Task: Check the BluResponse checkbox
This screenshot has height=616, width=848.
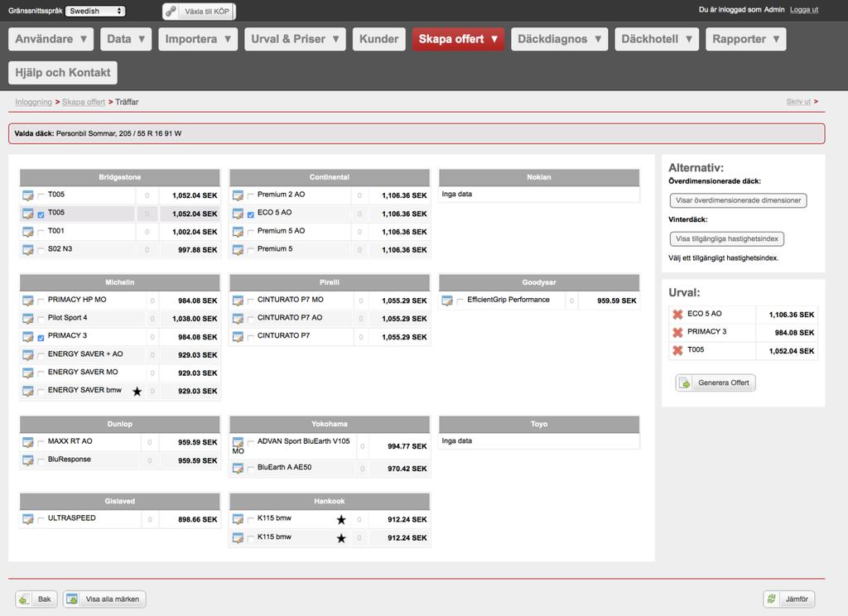Action: [41, 461]
